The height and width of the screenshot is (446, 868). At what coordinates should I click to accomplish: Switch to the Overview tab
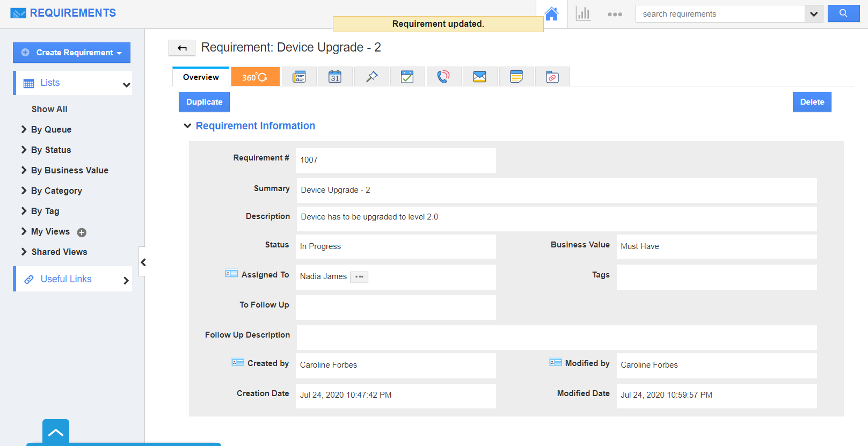pos(201,77)
